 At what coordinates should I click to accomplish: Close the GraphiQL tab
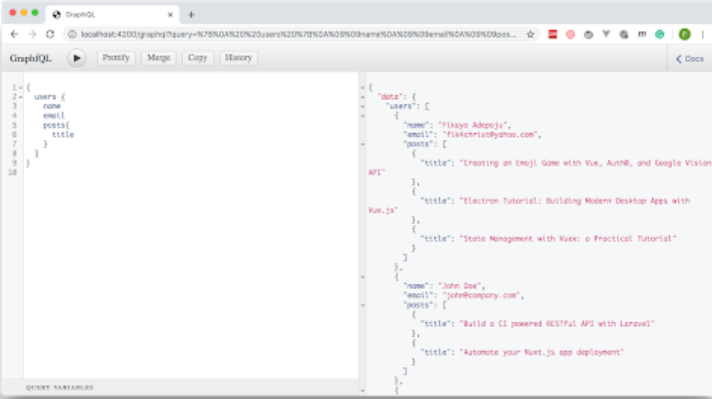tap(170, 15)
